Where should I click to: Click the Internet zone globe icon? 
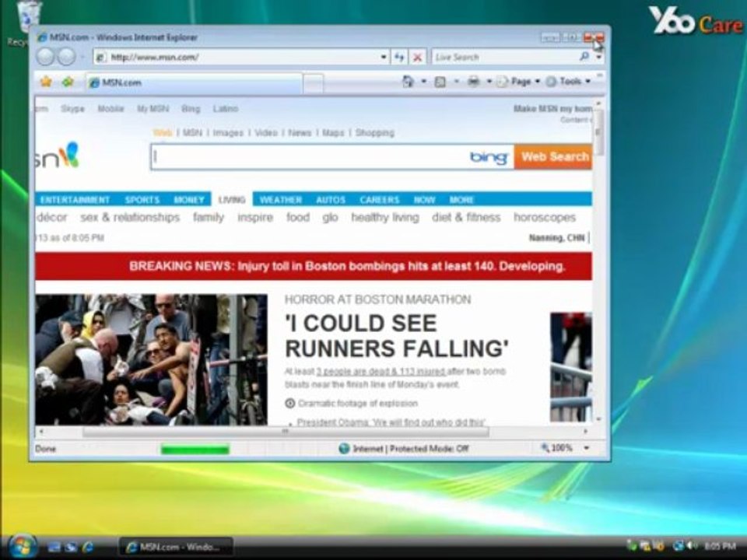click(344, 448)
